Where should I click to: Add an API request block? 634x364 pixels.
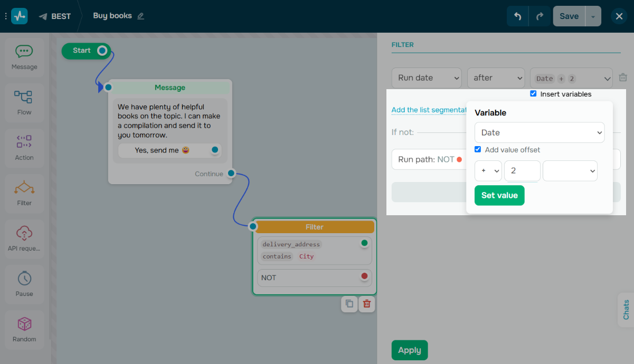tap(24, 238)
